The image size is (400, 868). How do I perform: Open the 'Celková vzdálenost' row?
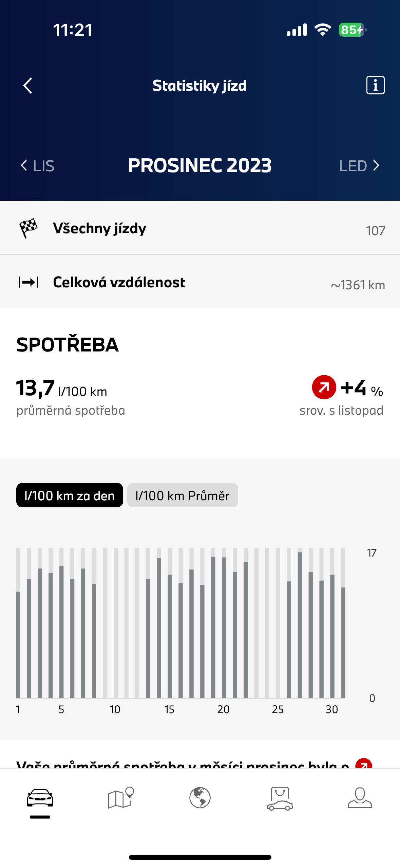[200, 282]
